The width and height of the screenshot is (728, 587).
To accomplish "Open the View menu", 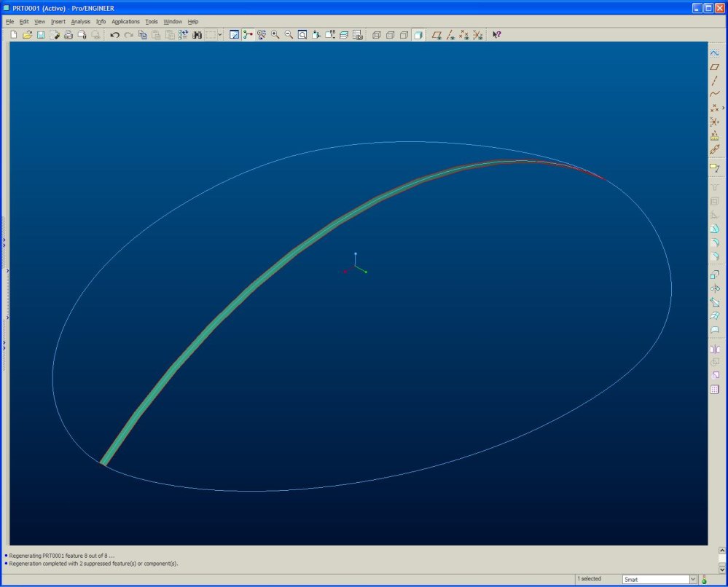I will [x=40, y=22].
